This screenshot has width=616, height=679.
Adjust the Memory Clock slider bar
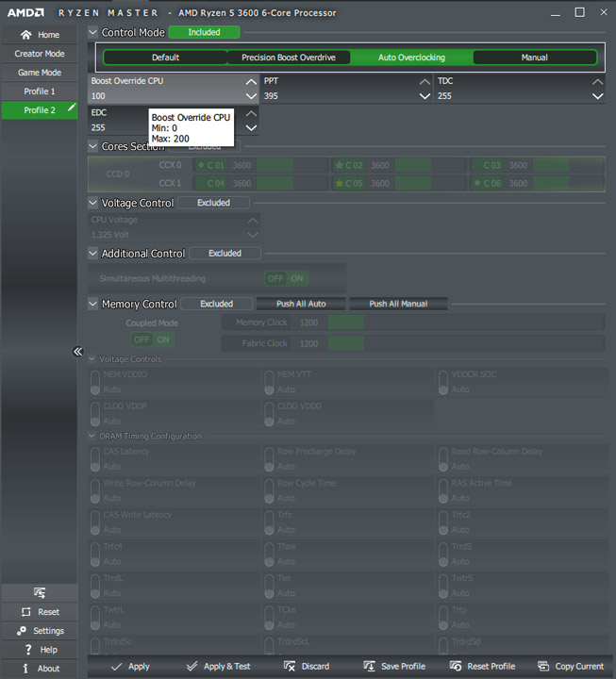466,323
